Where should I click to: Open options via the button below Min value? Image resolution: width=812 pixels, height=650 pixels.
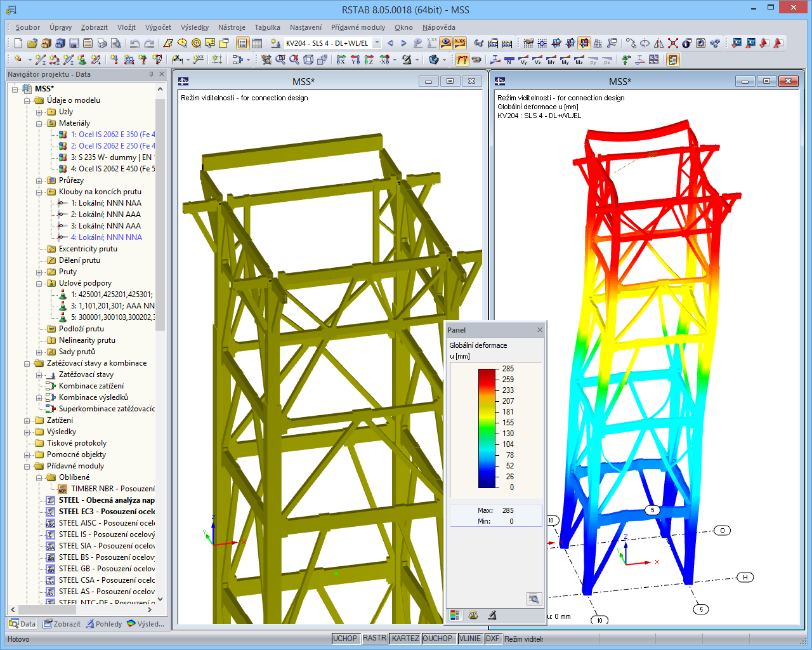point(534,598)
